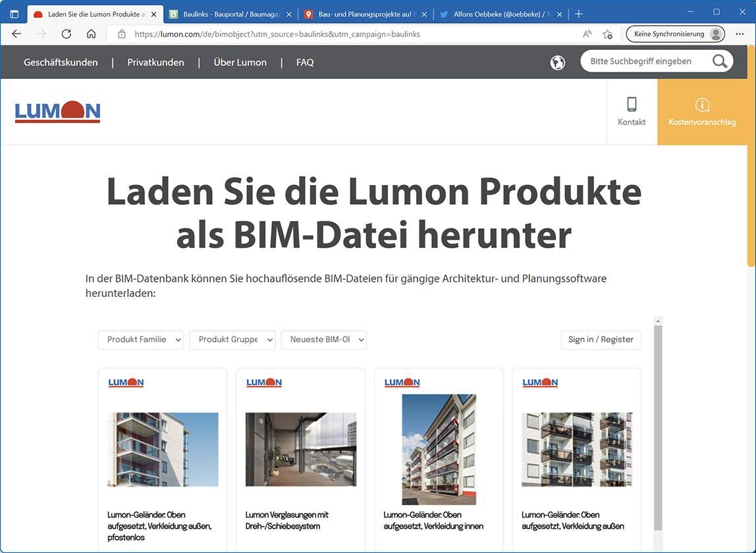Switch to the Baulinks Bauportal tab
Screen dimensions: 756x553
pos(231,14)
